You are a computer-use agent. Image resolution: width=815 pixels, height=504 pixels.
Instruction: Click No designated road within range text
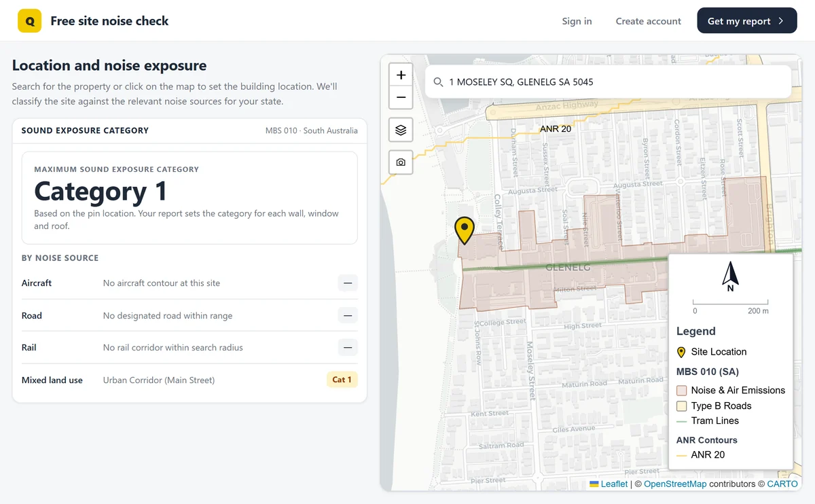pos(168,316)
